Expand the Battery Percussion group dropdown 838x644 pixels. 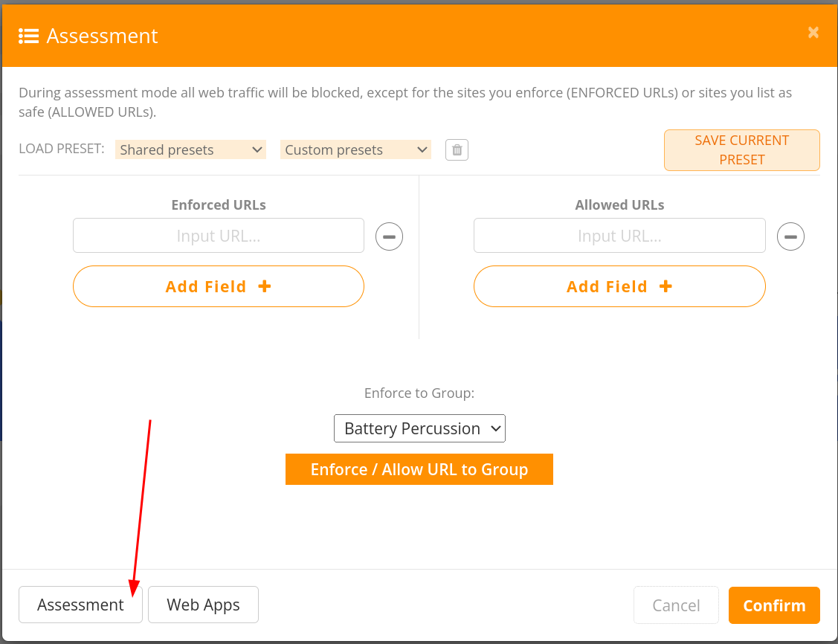(419, 428)
